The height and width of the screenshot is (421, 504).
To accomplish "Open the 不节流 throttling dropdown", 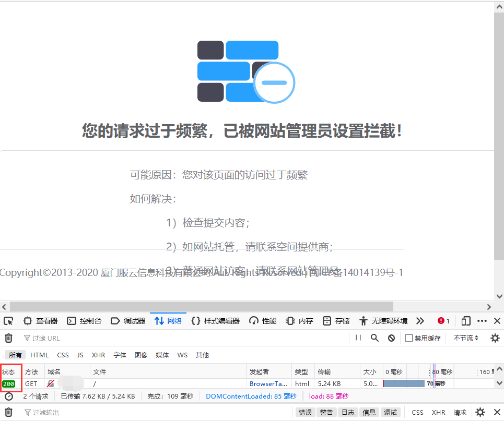I will tap(466, 338).
